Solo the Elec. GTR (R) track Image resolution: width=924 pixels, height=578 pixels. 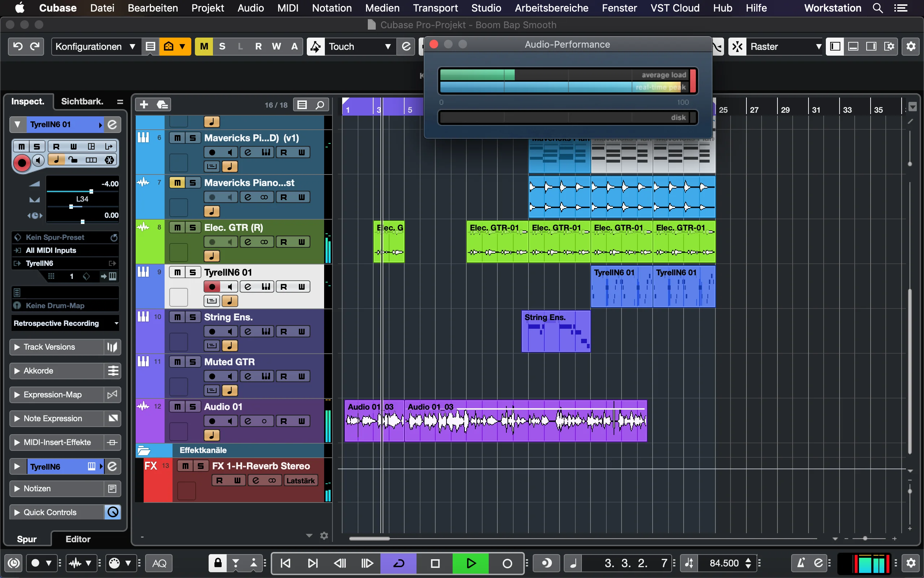193,228
